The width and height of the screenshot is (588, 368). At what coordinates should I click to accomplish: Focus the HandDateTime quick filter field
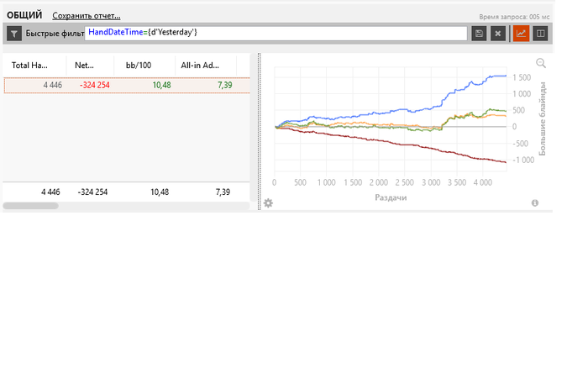coord(276,33)
